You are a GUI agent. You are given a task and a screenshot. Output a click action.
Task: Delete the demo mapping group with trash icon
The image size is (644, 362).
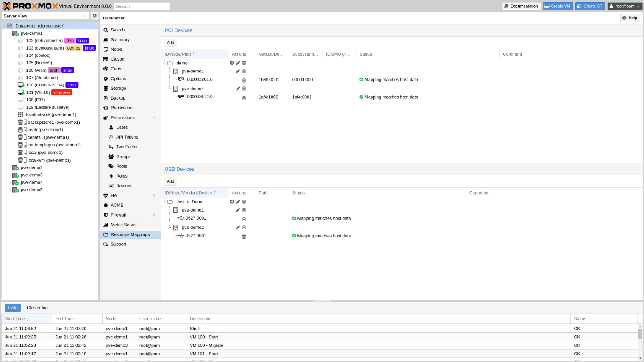click(x=244, y=63)
